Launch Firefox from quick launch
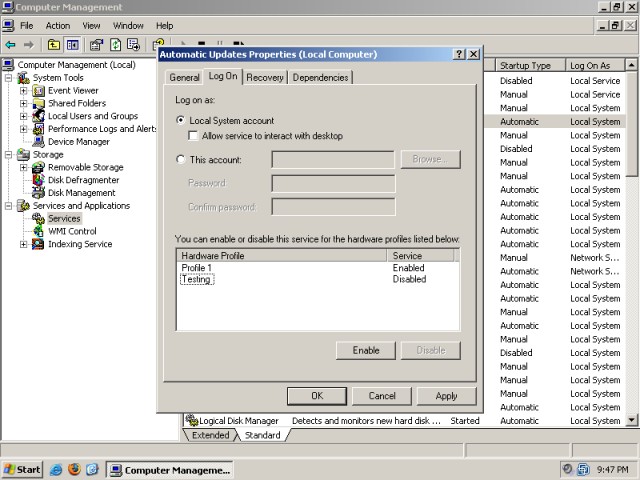Screen dimensions: 640x480 point(74,469)
